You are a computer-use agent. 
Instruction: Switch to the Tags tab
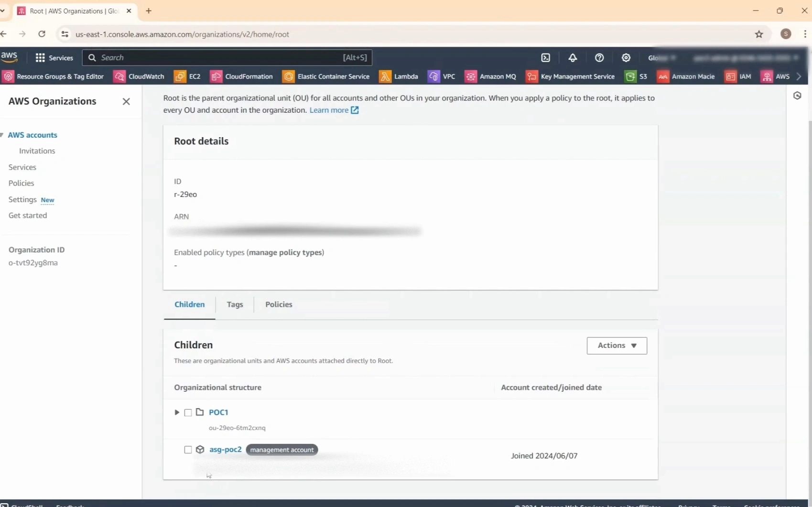coord(235,304)
